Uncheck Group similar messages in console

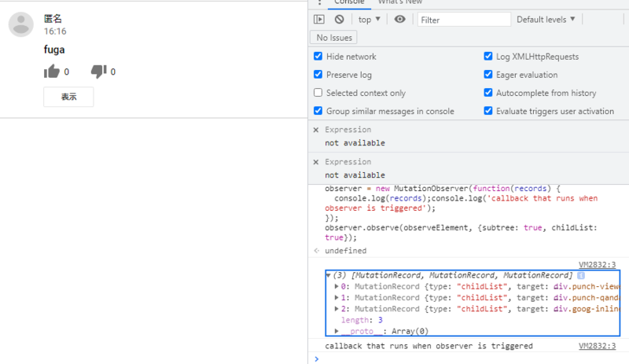tap(318, 111)
